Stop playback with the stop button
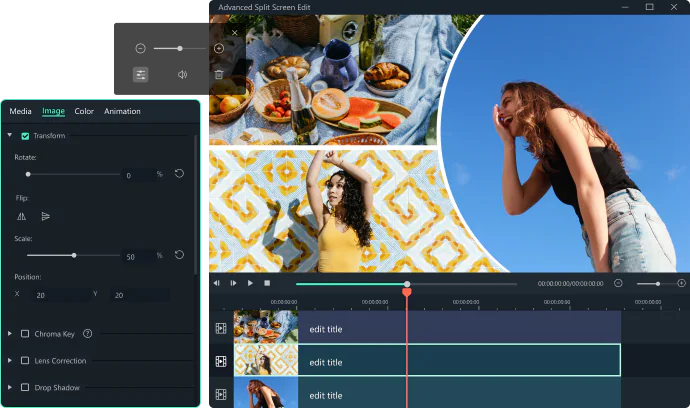The width and height of the screenshot is (690, 408). (267, 284)
